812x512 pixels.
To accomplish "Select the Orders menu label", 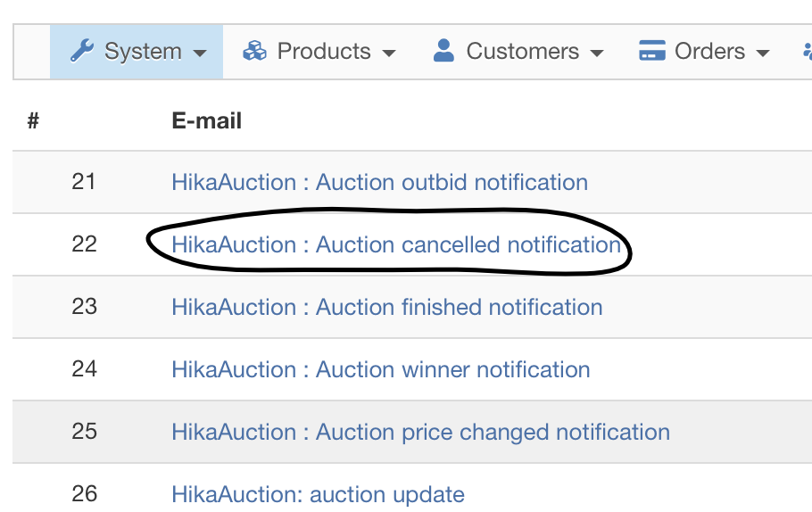I will click(709, 52).
